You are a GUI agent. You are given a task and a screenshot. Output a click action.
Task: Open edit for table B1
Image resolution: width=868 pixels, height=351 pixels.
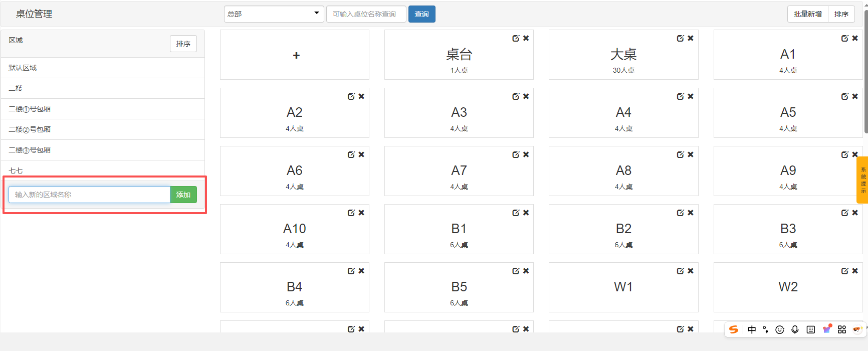tap(516, 213)
